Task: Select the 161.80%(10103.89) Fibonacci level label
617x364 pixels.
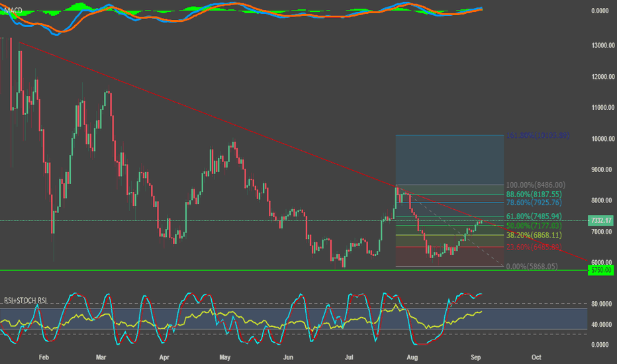Action: 538,136
